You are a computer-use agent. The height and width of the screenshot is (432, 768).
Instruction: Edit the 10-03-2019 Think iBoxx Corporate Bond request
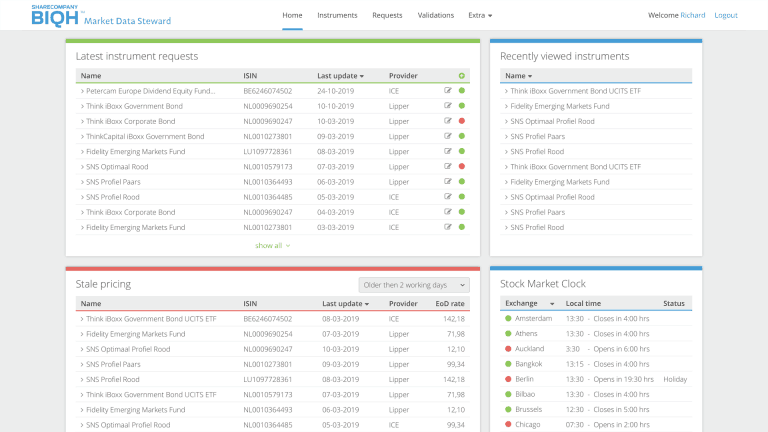[x=448, y=121]
